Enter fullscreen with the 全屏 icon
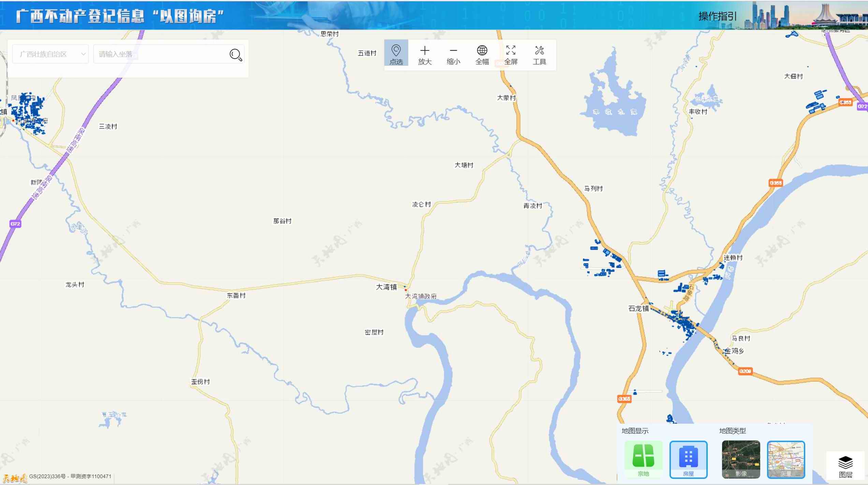The image size is (868, 485). (x=511, y=51)
